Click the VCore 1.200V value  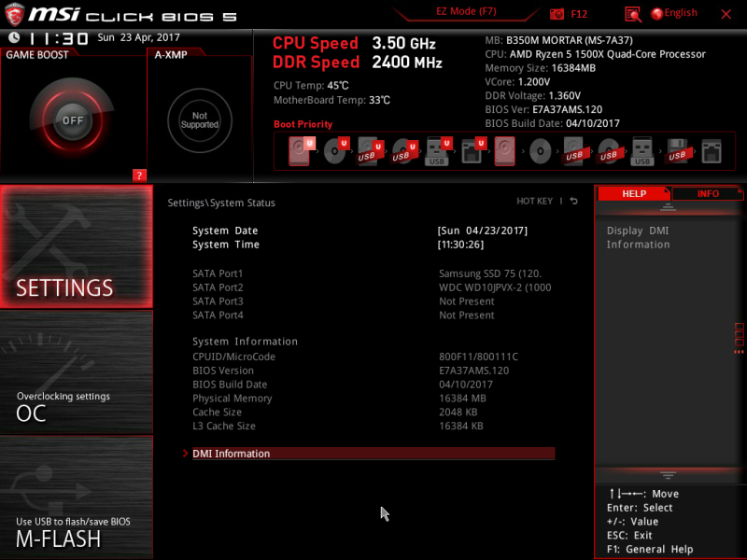[533, 82]
